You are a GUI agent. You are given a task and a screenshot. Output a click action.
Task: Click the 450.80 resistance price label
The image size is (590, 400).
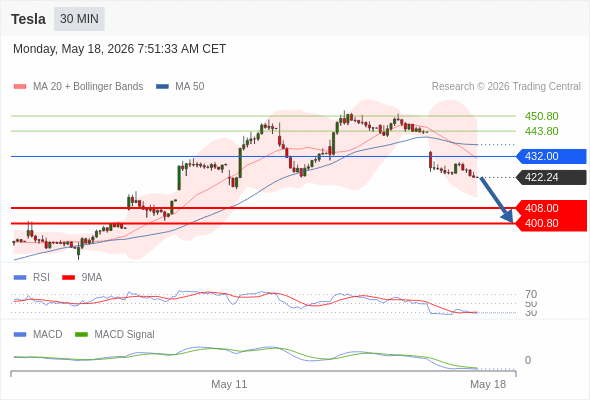tap(541, 116)
